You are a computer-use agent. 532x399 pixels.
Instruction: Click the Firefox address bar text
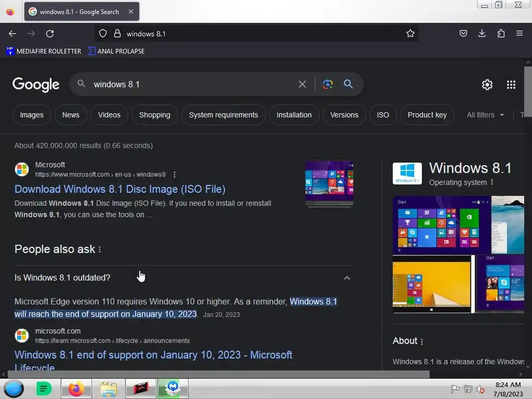146,34
